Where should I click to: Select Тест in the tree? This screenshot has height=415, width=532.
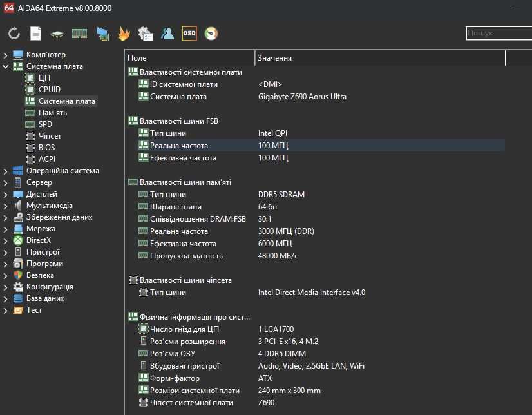34,310
